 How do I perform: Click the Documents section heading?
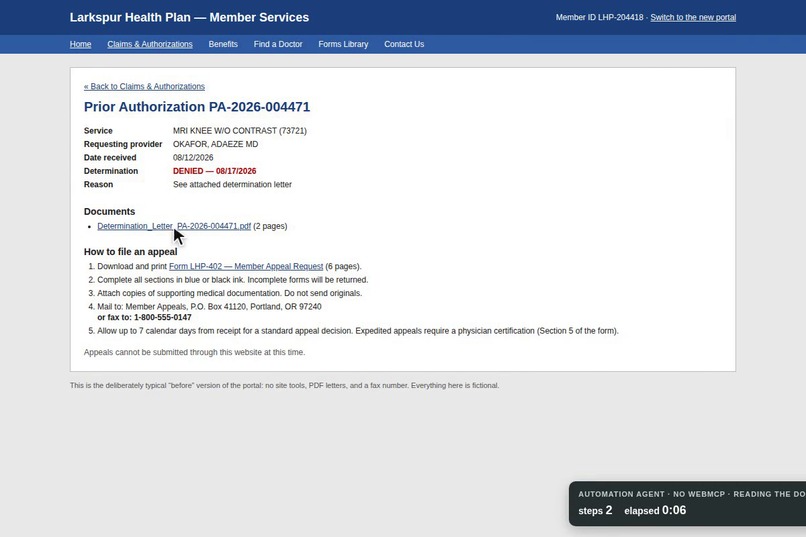[109, 212]
